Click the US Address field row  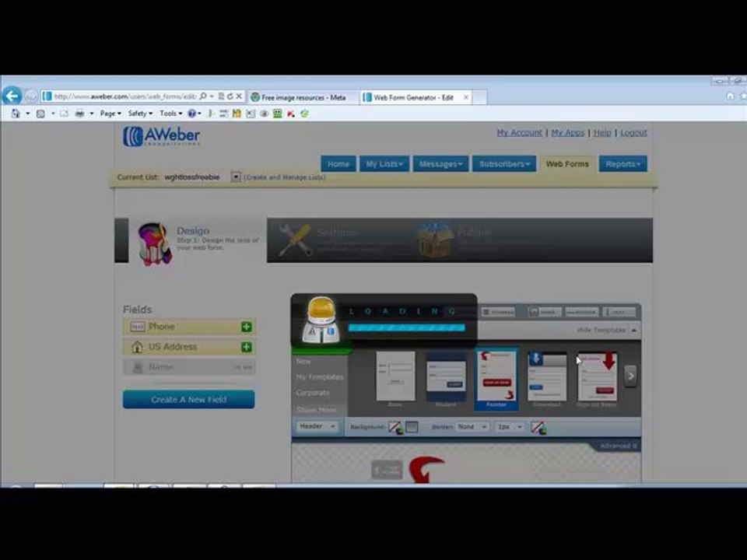pyautogui.click(x=189, y=347)
